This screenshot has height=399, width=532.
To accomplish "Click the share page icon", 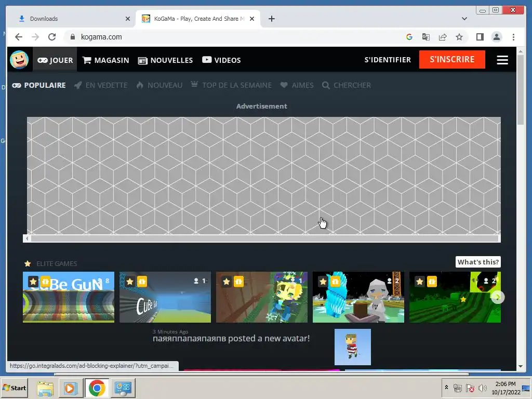I will 443,37.
